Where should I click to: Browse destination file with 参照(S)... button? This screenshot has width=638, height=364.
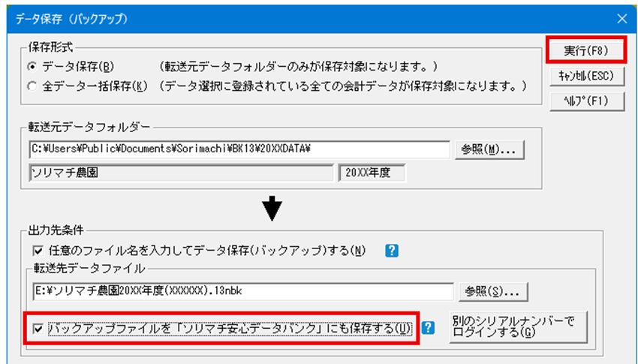coord(492,292)
